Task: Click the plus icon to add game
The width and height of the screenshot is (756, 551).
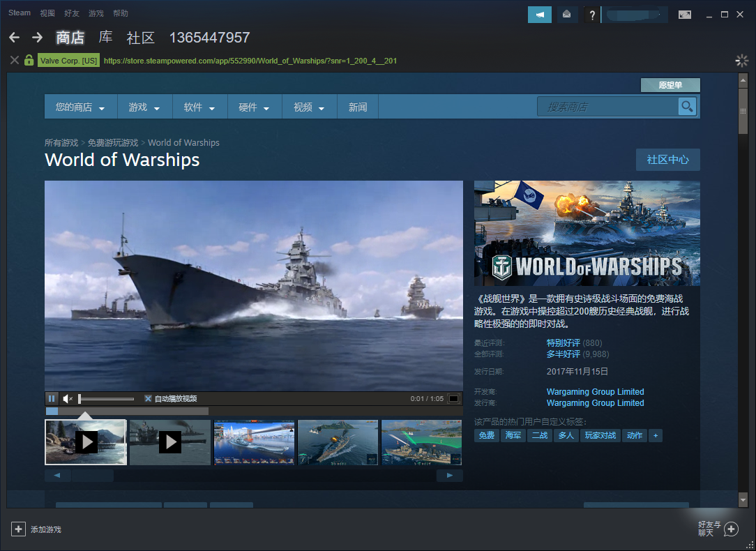Action: pyautogui.click(x=18, y=529)
